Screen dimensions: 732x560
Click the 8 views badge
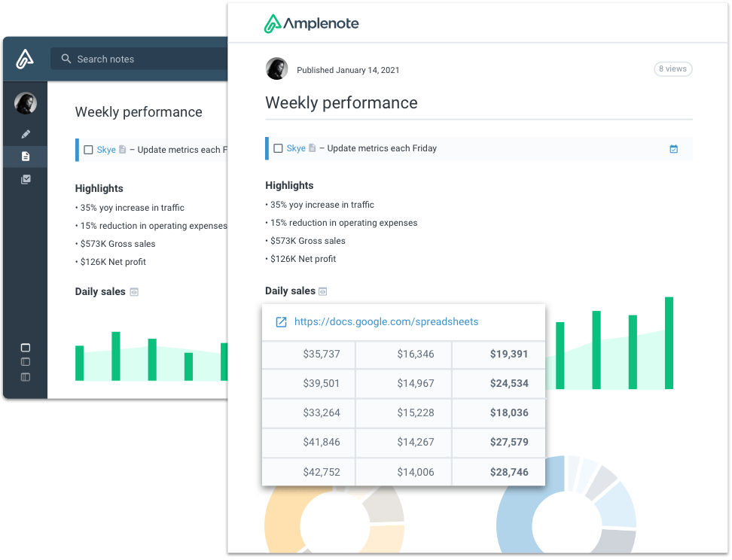[673, 69]
